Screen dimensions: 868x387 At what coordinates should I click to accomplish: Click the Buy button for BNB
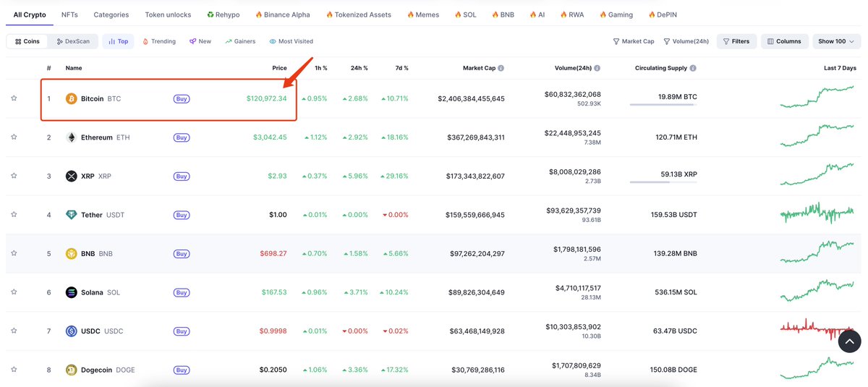coord(182,254)
